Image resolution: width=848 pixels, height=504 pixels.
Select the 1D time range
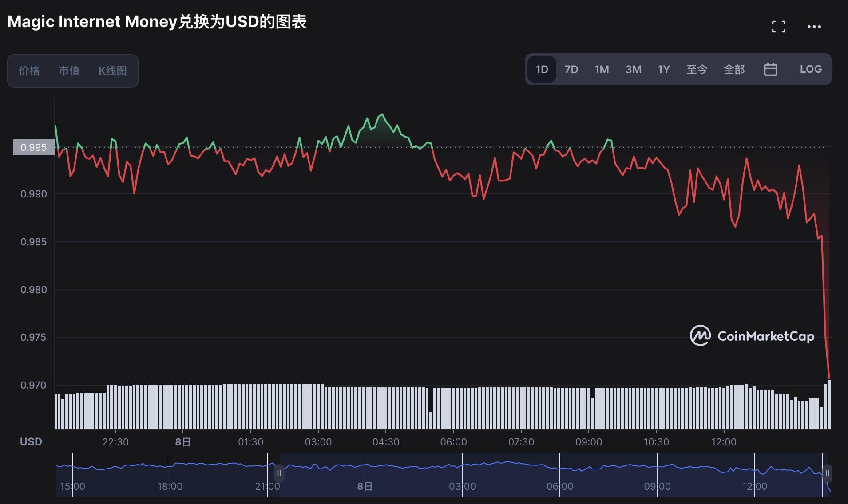(x=542, y=69)
